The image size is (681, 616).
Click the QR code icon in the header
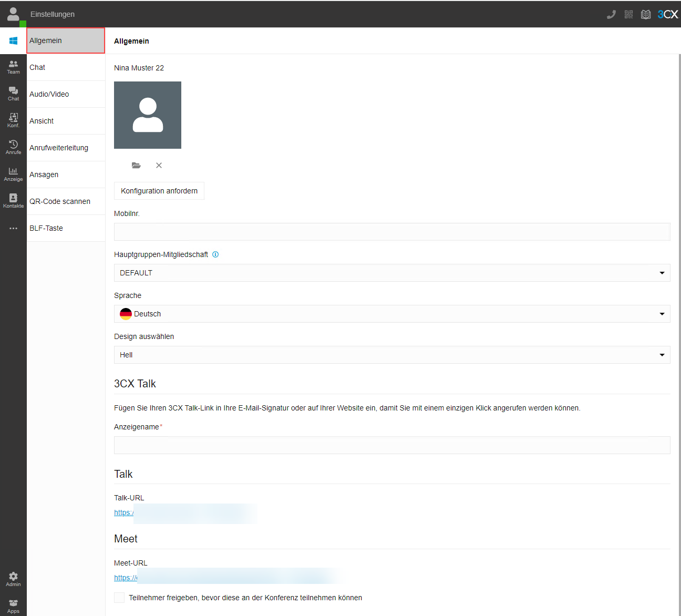tap(628, 14)
